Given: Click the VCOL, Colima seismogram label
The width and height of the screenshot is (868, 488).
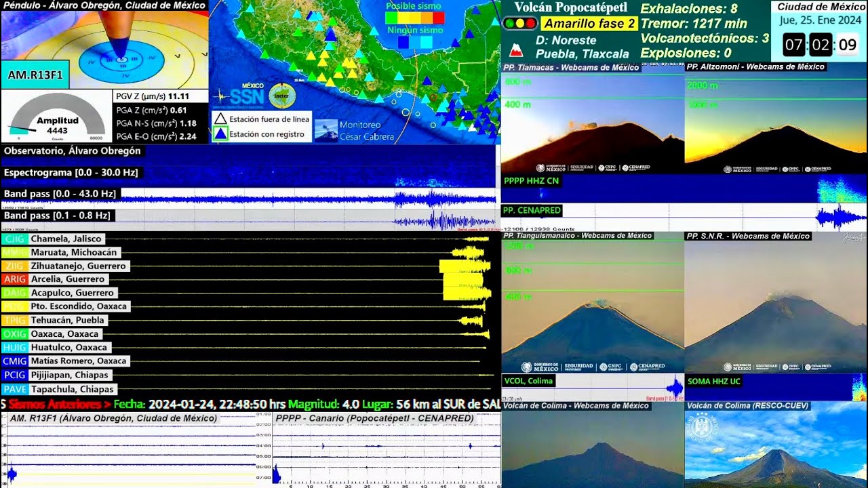Looking at the screenshot, I should coord(528,381).
